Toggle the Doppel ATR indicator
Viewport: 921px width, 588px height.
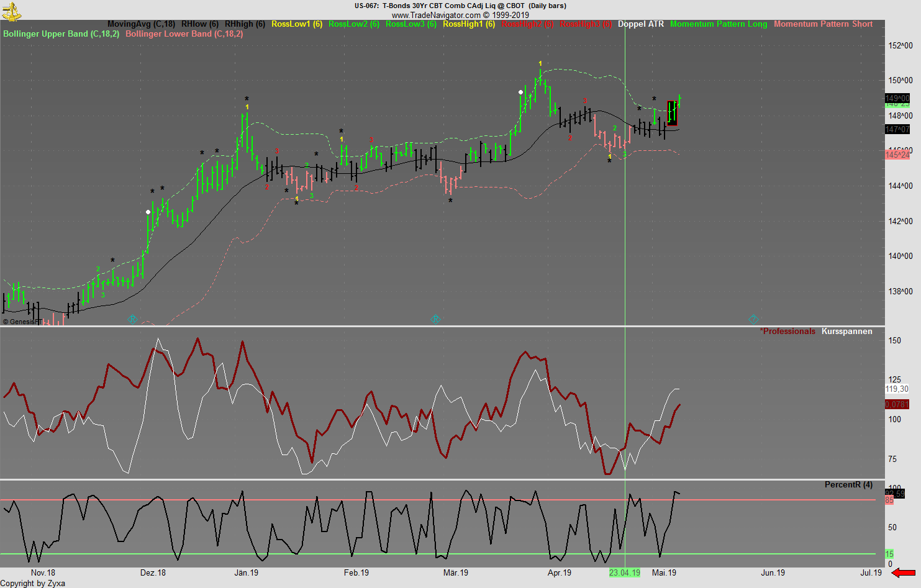(x=640, y=24)
